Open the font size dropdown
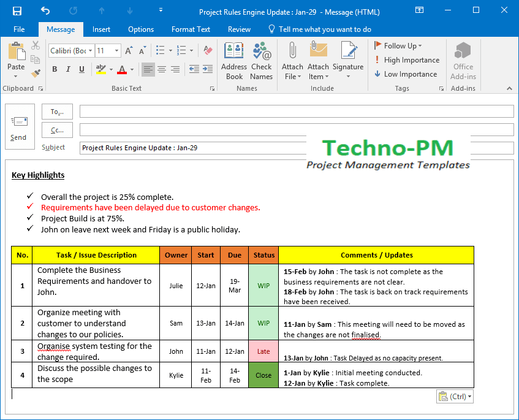The height and width of the screenshot is (420, 519). 118,50
